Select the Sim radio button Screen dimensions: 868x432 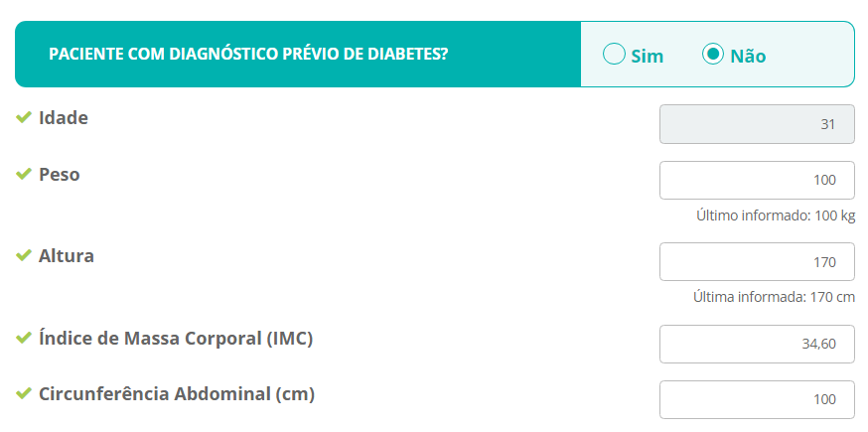[615, 55]
